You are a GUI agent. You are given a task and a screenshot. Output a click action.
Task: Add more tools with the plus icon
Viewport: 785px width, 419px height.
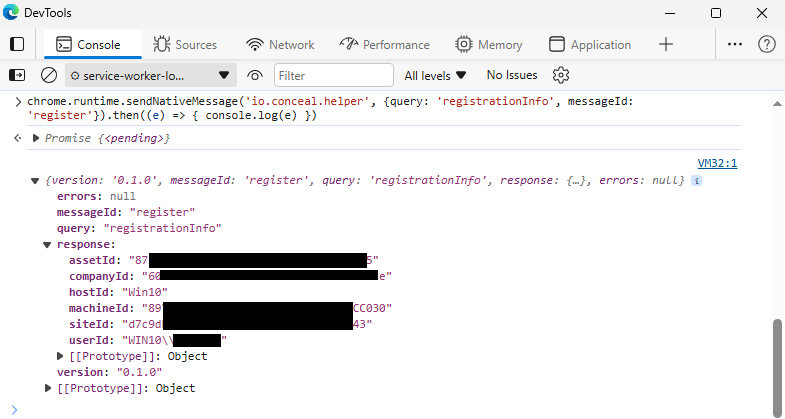pos(666,45)
